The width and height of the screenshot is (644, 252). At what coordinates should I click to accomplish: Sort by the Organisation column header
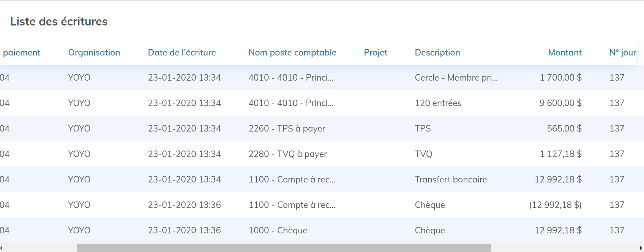94,52
